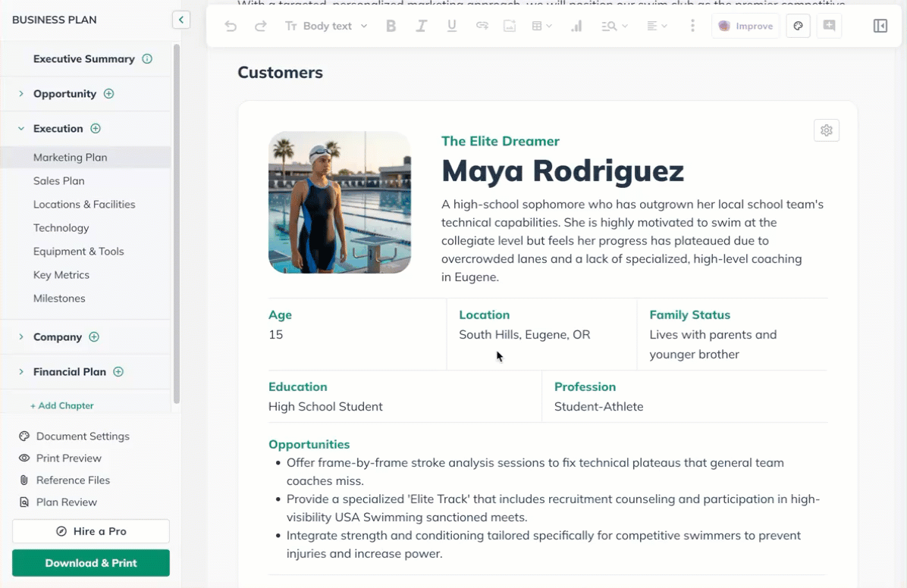Add a section to Company
The image size is (907, 588).
(x=94, y=336)
